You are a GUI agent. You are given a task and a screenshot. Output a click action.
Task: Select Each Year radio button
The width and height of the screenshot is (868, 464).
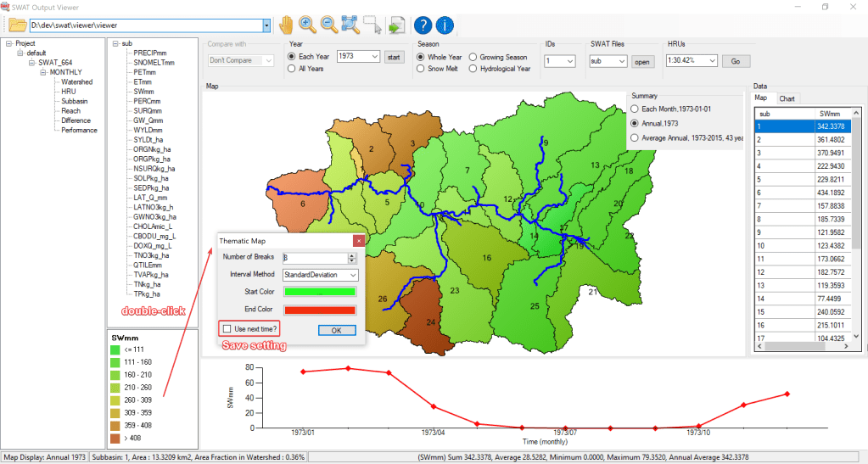tap(292, 57)
